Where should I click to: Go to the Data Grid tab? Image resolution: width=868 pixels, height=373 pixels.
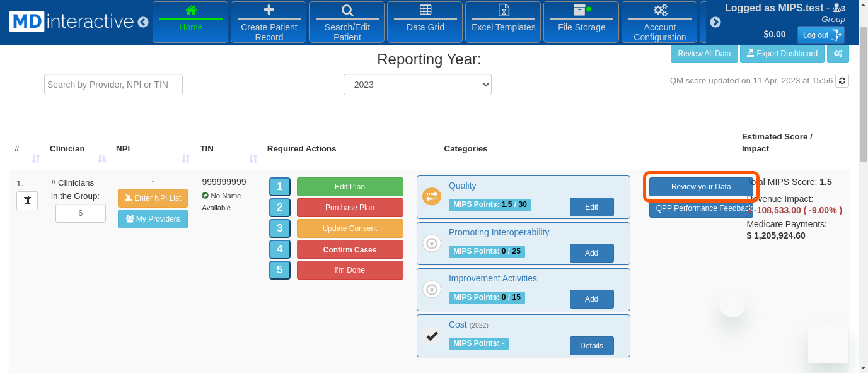click(x=425, y=22)
